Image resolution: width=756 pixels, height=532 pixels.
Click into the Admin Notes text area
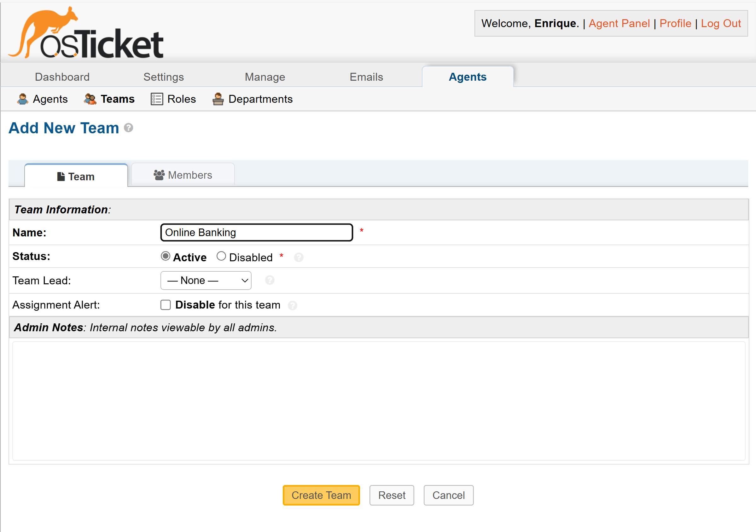pos(379,401)
